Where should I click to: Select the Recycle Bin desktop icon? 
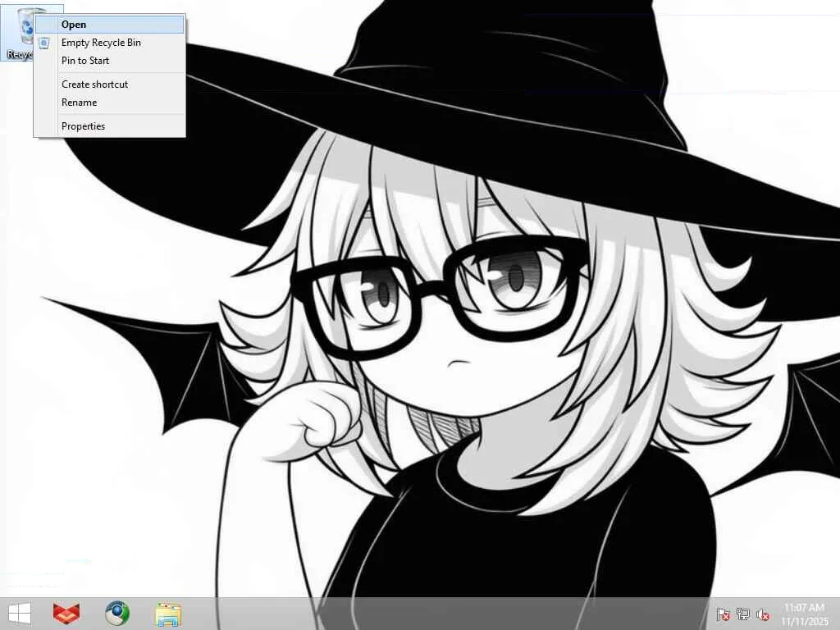pyautogui.click(x=18, y=33)
